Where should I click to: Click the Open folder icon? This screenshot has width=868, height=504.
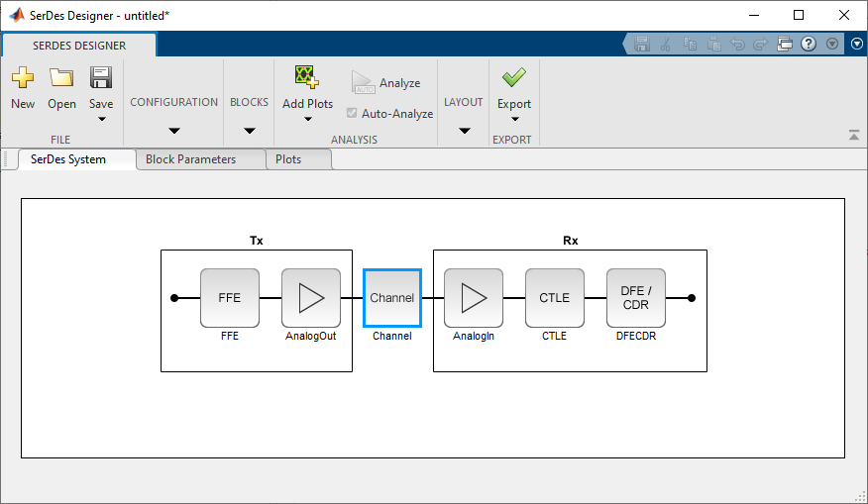click(61, 78)
